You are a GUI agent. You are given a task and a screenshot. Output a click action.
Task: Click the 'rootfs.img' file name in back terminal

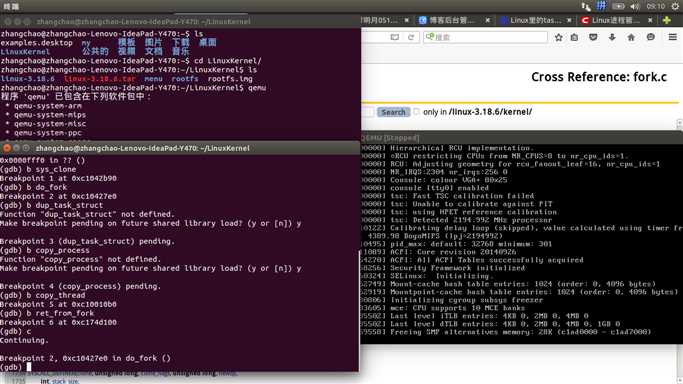pos(230,79)
